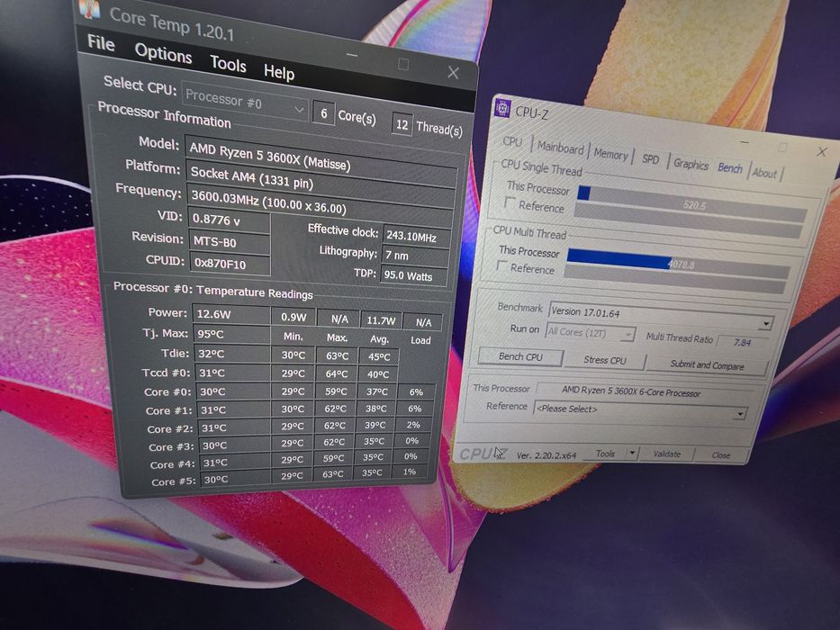Enable Reference checkbox under CPU Single Thread
Image resolution: width=840 pixels, height=630 pixels.
[x=510, y=203]
